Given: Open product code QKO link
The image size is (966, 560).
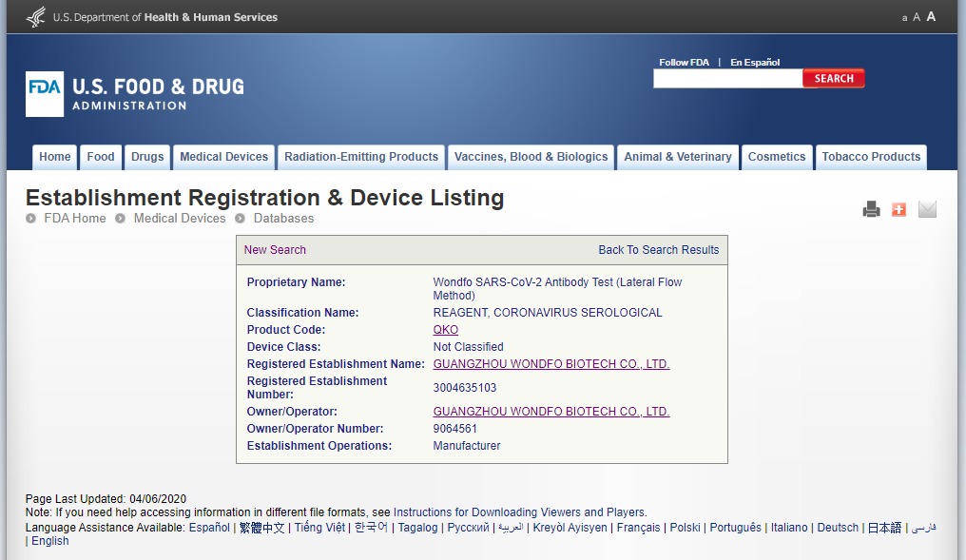Looking at the screenshot, I should click(445, 330).
